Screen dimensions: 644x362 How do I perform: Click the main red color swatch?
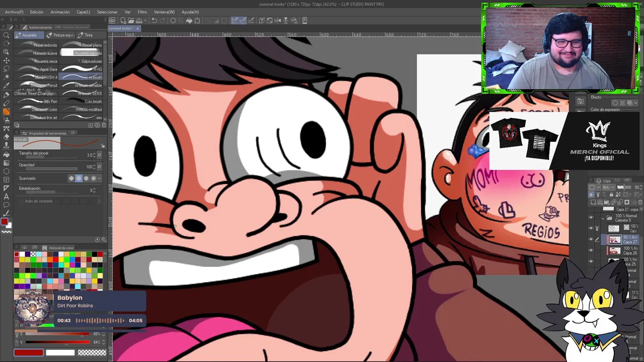28,353
